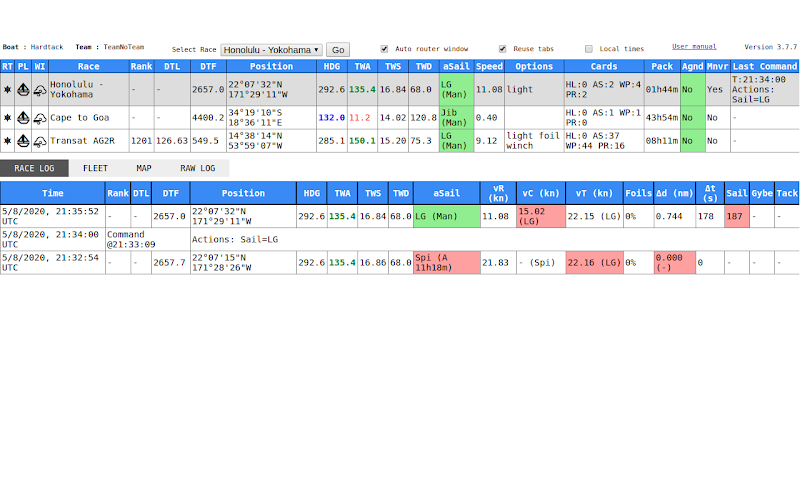Screen dimensions: 800x500
Task: Select the Transat AG2R race name cell
Action: pos(88,141)
